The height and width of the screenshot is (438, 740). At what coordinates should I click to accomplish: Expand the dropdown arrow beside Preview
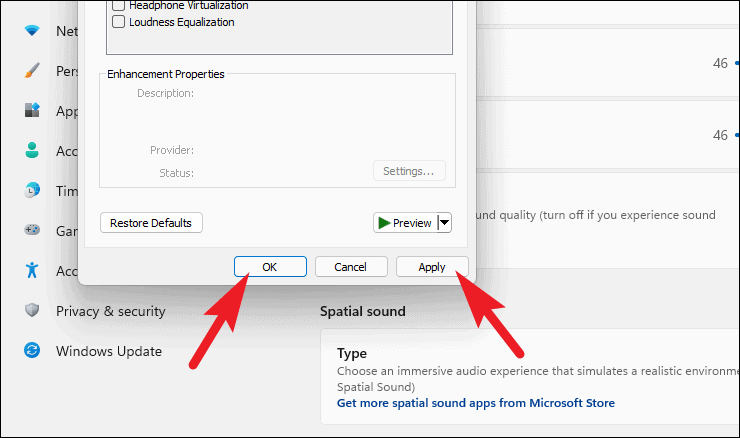(444, 223)
